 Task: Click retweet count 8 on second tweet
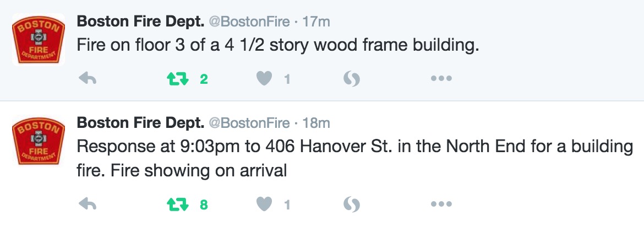coord(204,204)
